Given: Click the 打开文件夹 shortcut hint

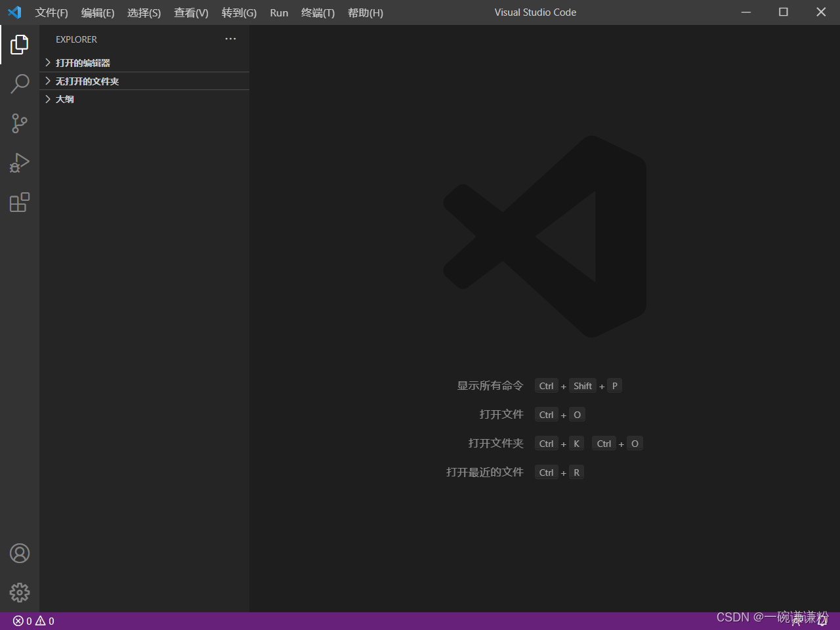Looking at the screenshot, I should (x=495, y=443).
